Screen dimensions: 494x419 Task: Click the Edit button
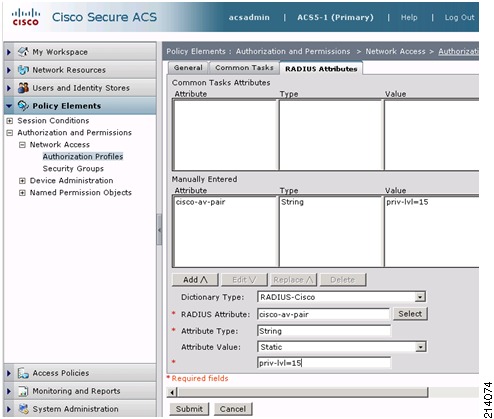pyautogui.click(x=244, y=280)
